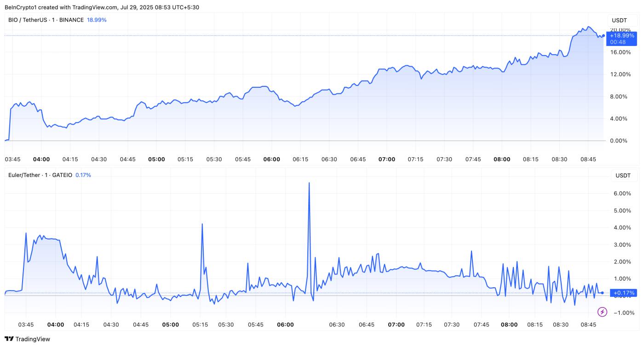
Task: Click the bold 08:00 time axis label
Action: pos(502,159)
